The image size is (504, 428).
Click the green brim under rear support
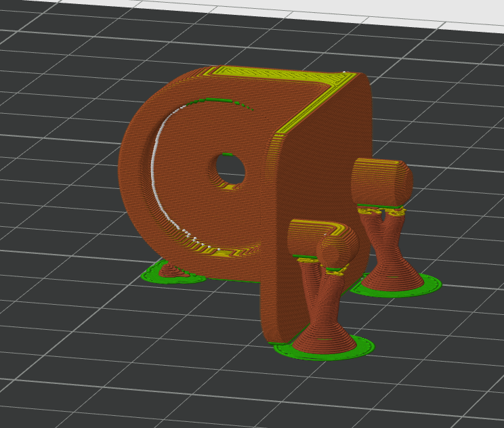pos(398,285)
